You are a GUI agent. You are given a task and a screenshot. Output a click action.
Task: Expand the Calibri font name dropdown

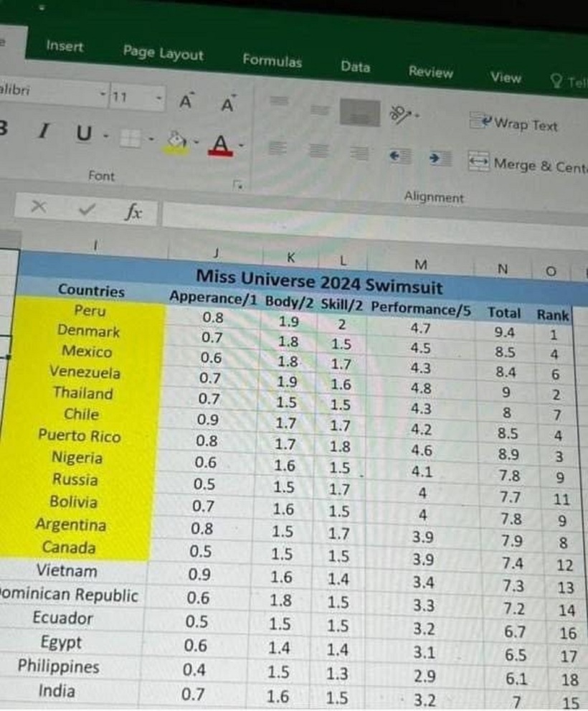[x=103, y=95]
